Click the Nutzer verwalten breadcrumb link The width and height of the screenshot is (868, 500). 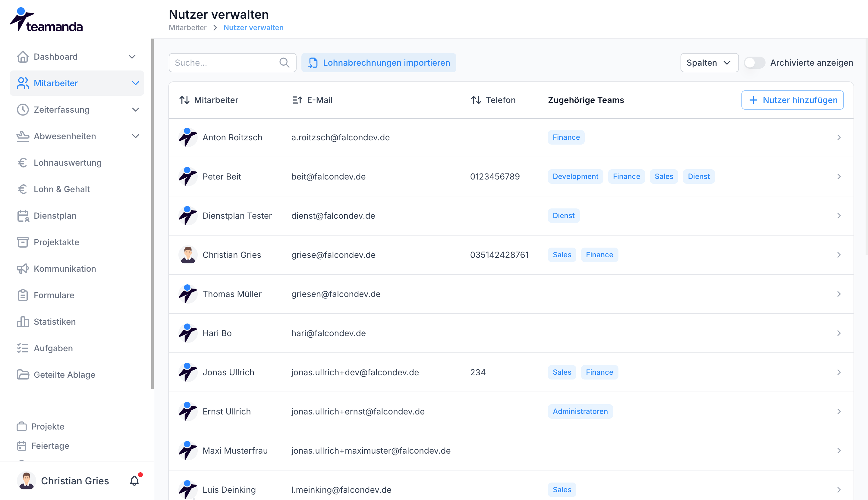(x=253, y=27)
